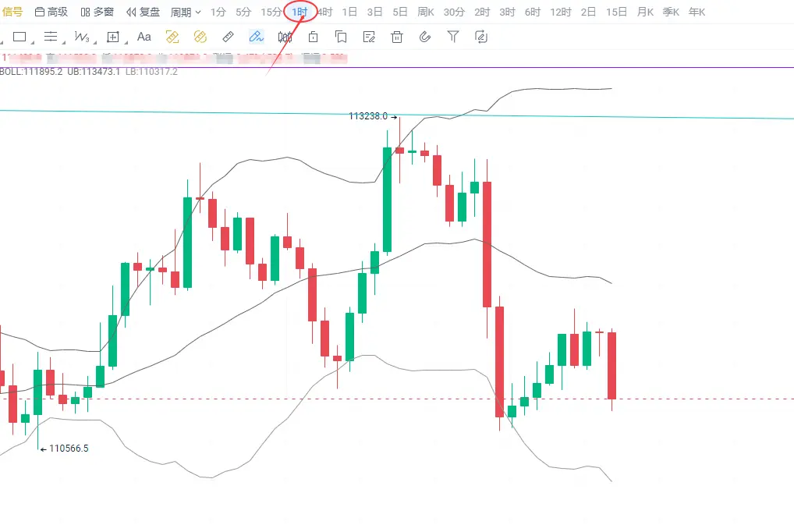Click the UB:113473.1 upper band value

(x=94, y=72)
